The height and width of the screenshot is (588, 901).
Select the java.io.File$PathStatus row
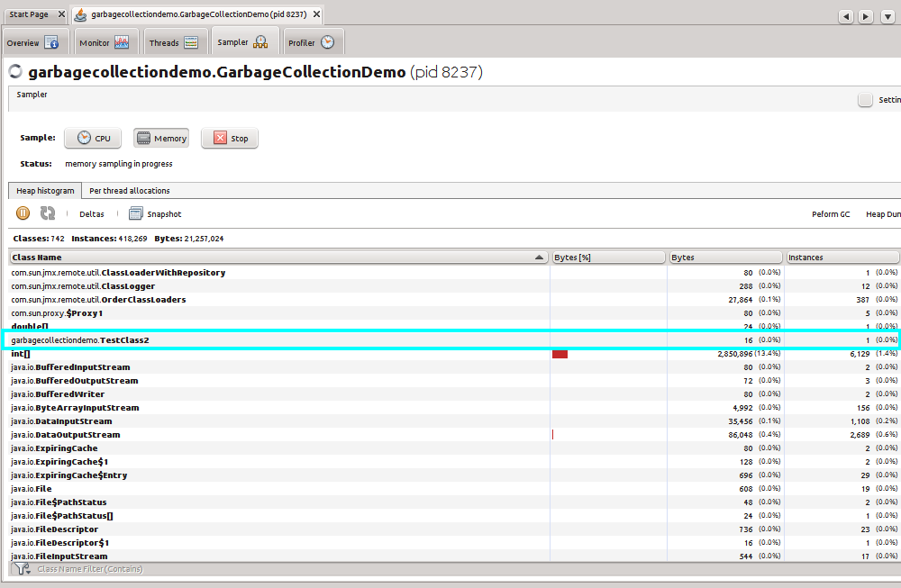(454, 502)
